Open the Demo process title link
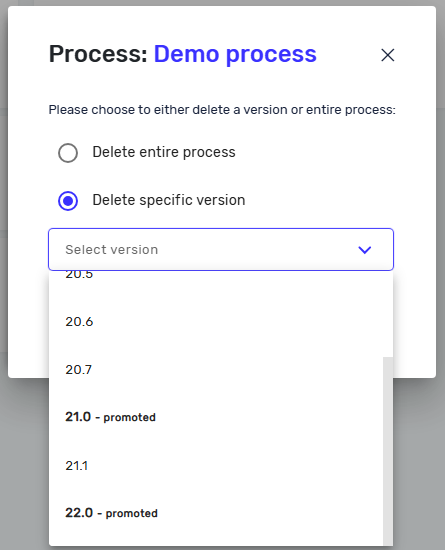The width and height of the screenshot is (445, 550). coord(235,54)
